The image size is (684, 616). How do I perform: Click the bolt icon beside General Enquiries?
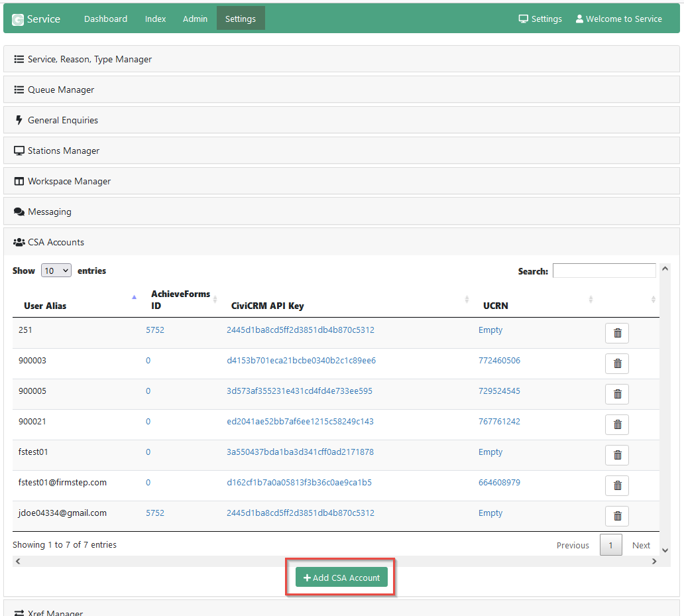click(19, 120)
